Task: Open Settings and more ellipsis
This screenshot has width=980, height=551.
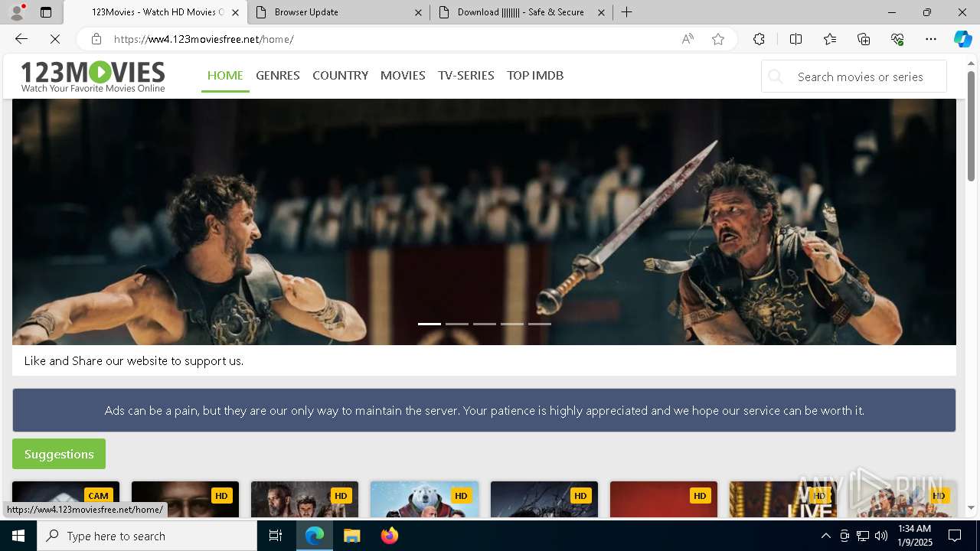Action: pyautogui.click(x=931, y=39)
